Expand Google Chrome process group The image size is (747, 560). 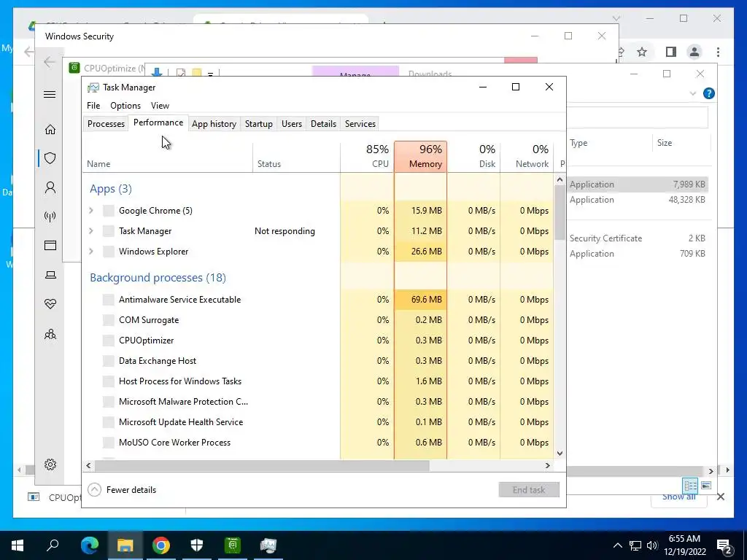[91, 211]
